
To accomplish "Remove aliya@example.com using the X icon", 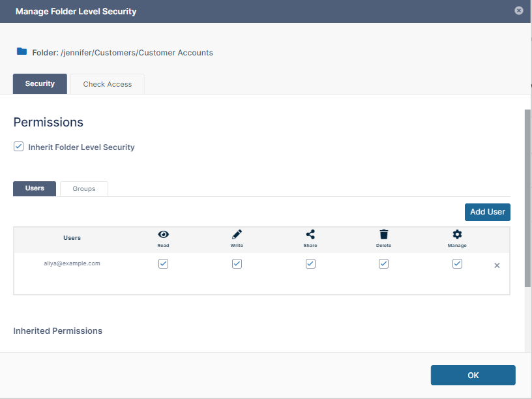I will point(497,265).
